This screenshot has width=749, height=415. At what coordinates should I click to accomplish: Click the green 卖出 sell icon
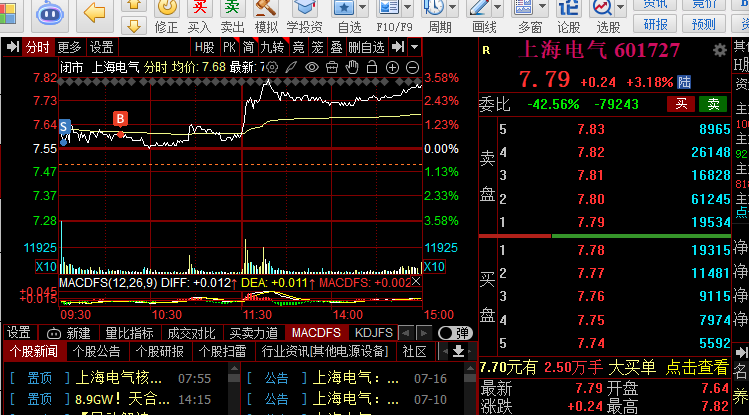[x=232, y=7]
